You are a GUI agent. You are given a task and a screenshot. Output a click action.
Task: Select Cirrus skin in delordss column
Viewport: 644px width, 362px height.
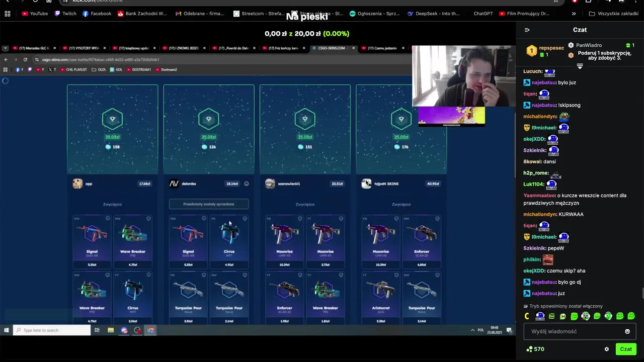pos(229,242)
